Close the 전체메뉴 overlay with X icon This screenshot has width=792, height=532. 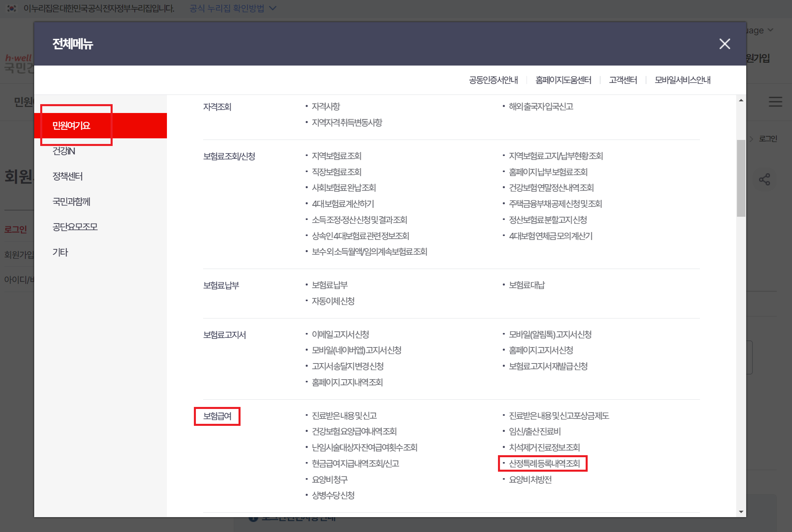[724, 44]
